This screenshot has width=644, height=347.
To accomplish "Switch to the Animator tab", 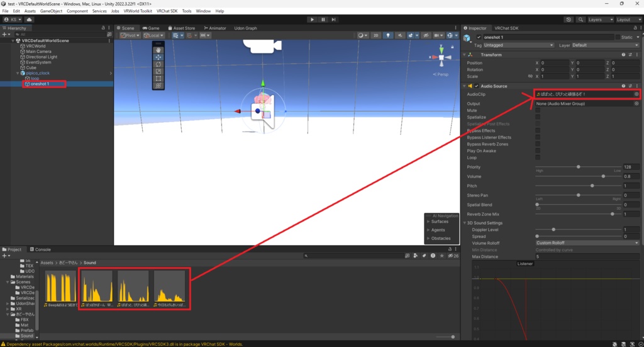I will tap(215, 28).
